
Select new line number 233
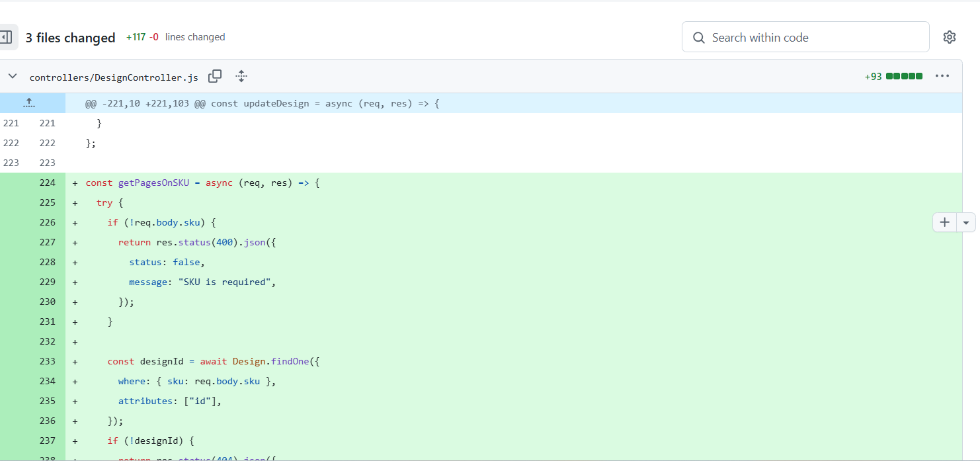click(x=47, y=361)
